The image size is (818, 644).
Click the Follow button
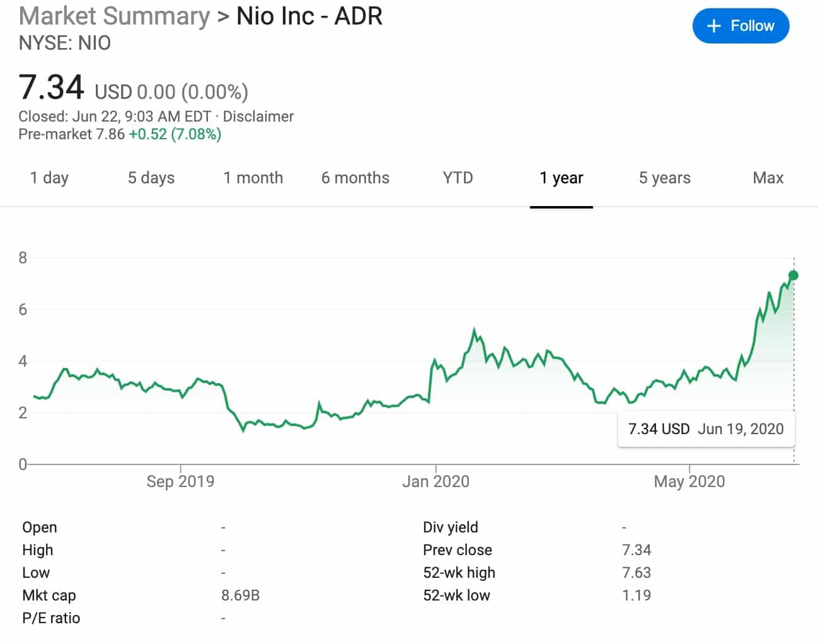click(741, 26)
